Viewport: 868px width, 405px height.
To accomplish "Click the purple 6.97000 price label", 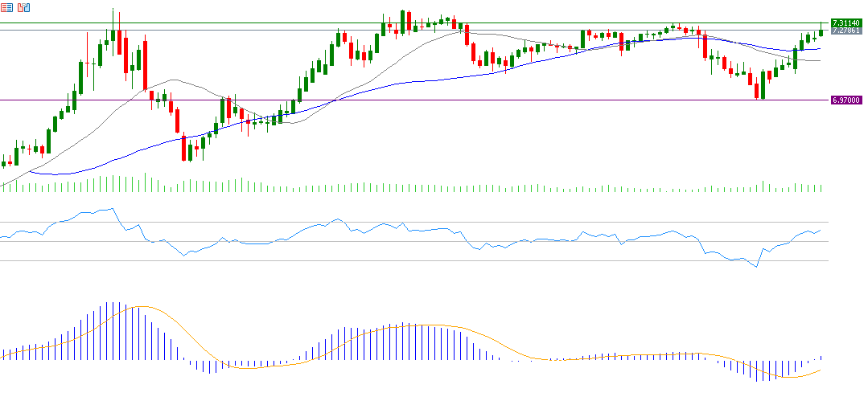I will (846, 100).
